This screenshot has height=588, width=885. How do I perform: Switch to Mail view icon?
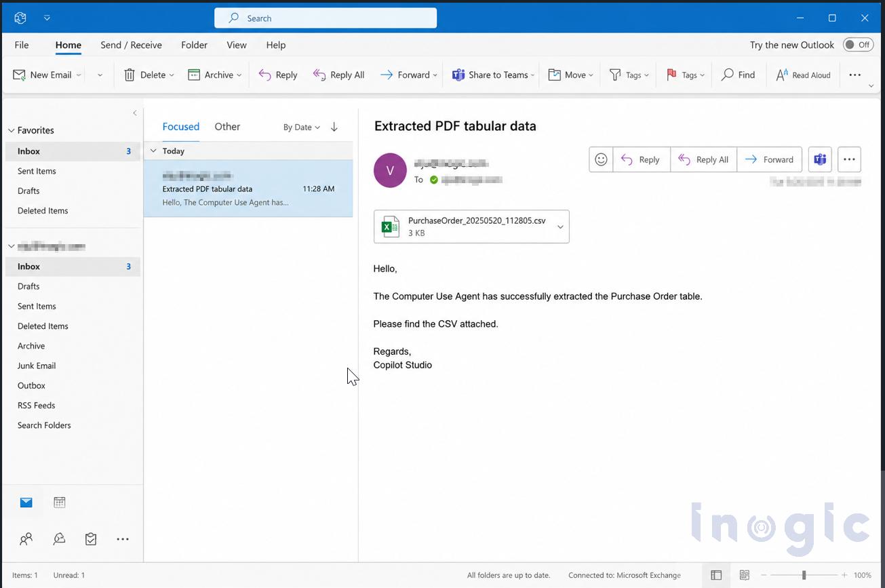coord(26,503)
